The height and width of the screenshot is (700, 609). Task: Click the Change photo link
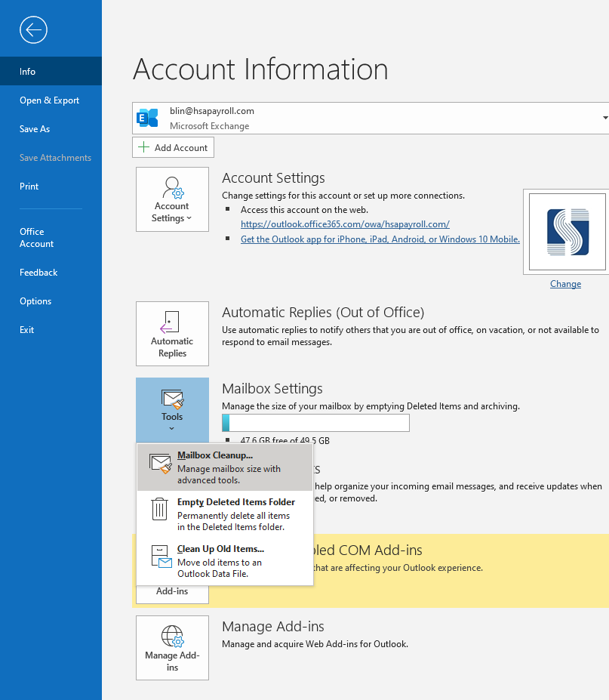click(x=565, y=284)
